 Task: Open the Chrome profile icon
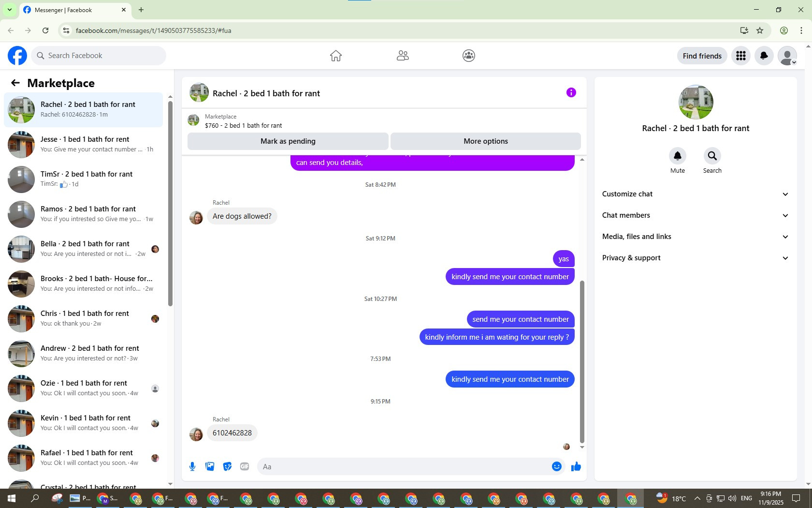tap(784, 30)
